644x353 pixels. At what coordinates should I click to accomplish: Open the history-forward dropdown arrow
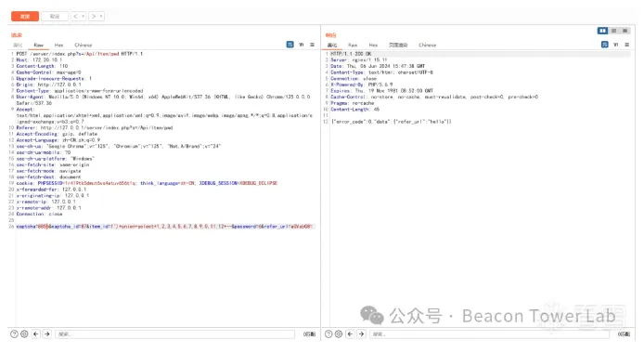click(101, 17)
